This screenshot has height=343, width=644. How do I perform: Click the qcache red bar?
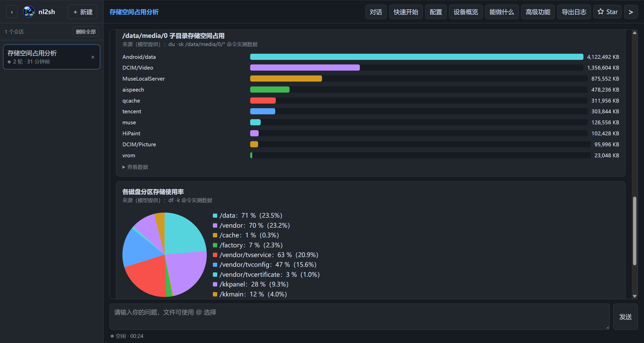[263, 101]
